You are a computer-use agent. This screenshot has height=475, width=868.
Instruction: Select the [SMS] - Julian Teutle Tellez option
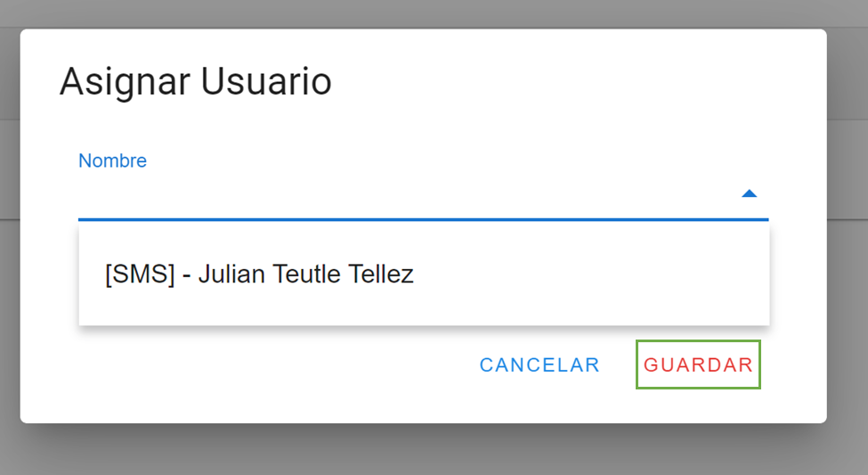pos(259,274)
